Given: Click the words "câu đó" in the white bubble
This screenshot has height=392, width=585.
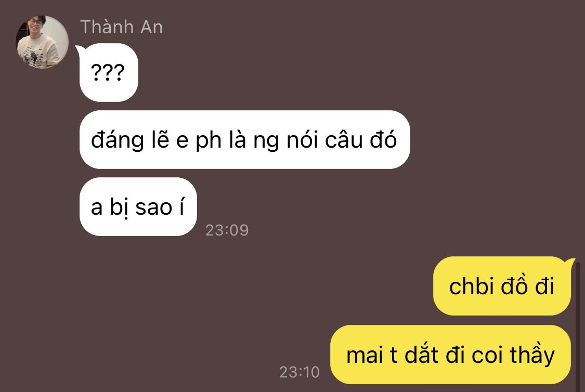Looking at the screenshot, I should click(361, 140).
